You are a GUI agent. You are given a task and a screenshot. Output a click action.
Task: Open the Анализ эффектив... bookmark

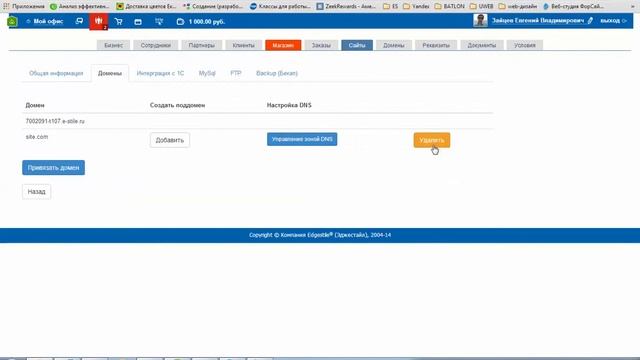(x=80, y=6)
